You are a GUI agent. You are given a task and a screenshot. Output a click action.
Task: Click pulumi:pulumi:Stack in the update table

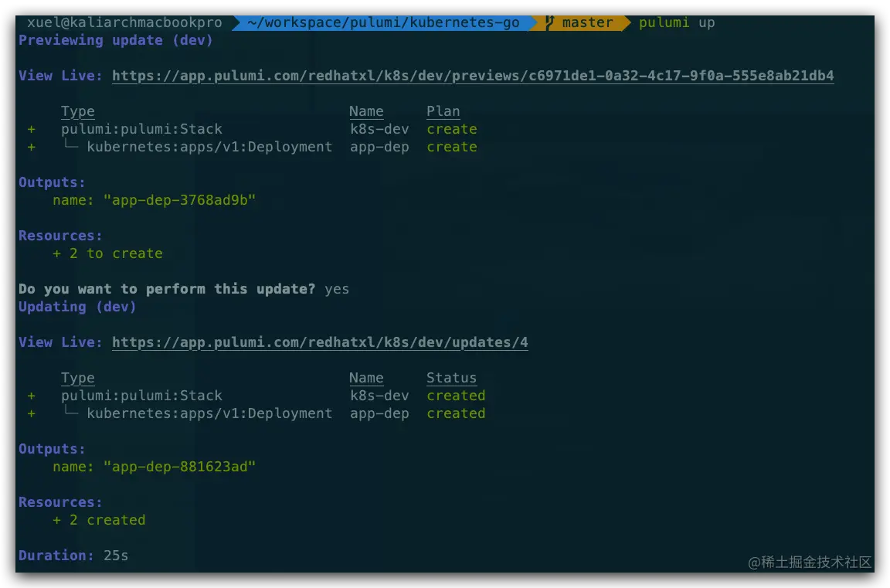142,396
